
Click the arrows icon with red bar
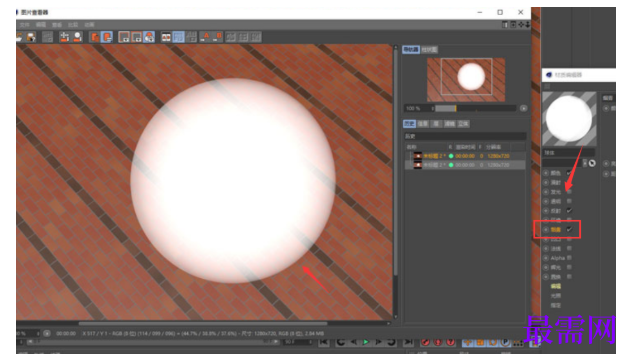point(64,37)
